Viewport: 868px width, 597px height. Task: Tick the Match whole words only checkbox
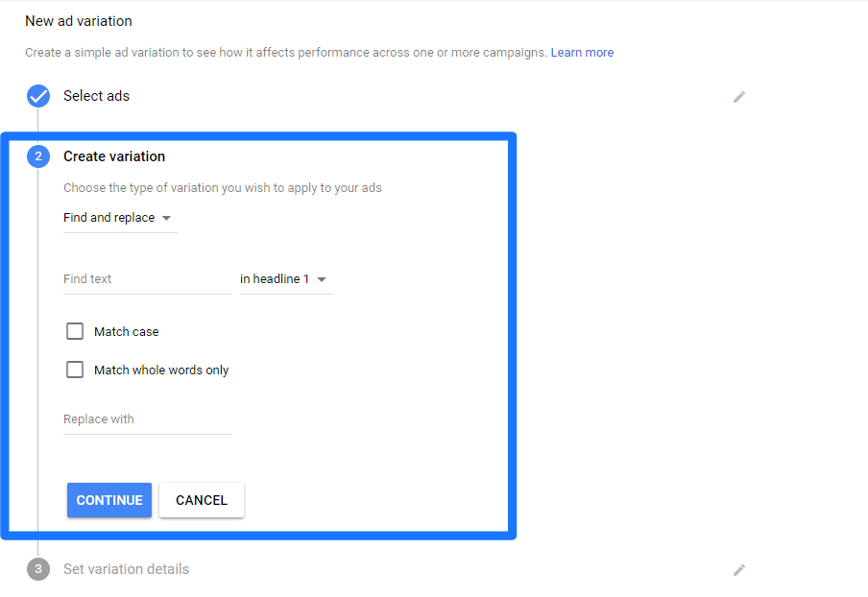click(x=75, y=370)
